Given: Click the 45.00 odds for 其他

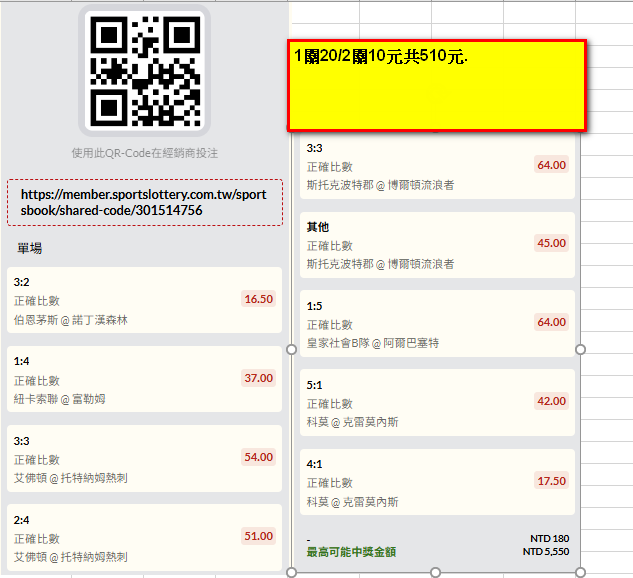Looking at the screenshot, I should [x=551, y=243].
